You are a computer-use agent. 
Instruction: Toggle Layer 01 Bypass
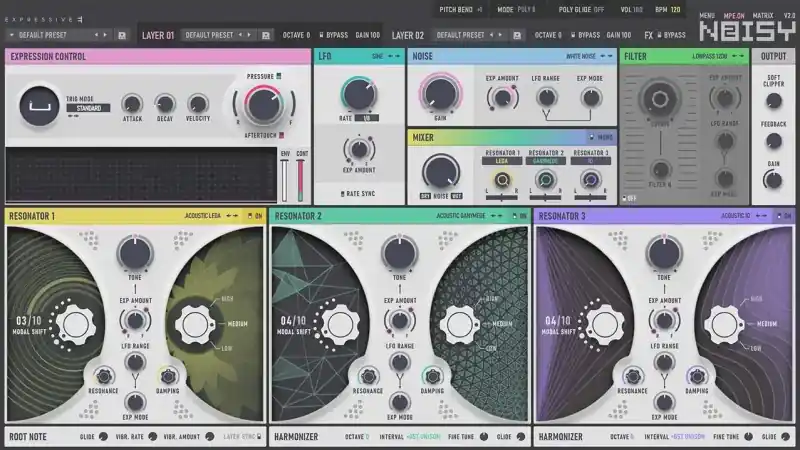[334, 35]
